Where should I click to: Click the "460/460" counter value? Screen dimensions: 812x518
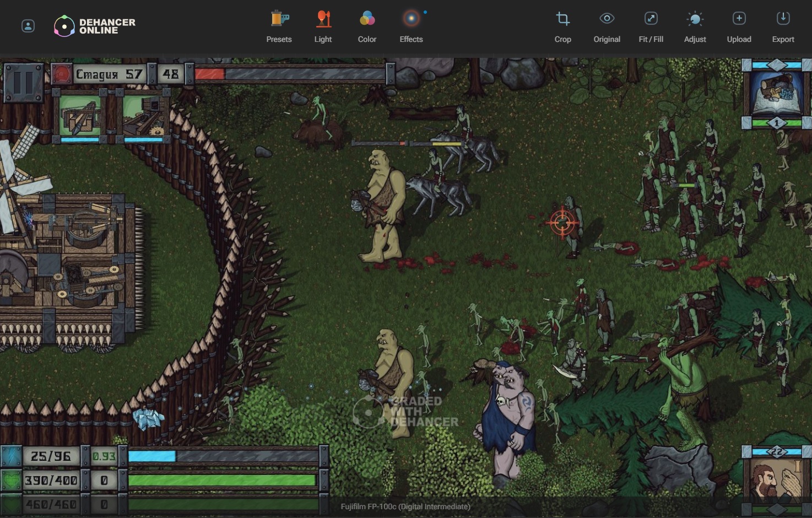[51, 504]
